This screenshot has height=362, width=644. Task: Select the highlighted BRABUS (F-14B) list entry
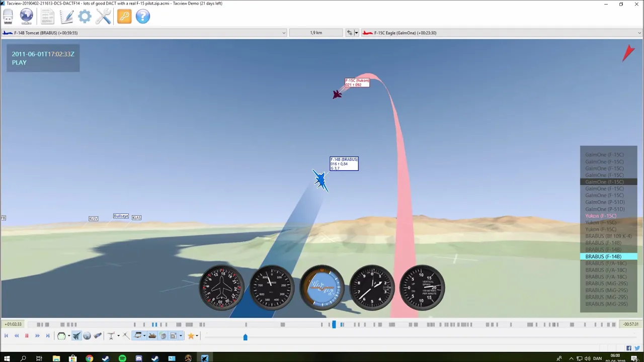point(608,256)
